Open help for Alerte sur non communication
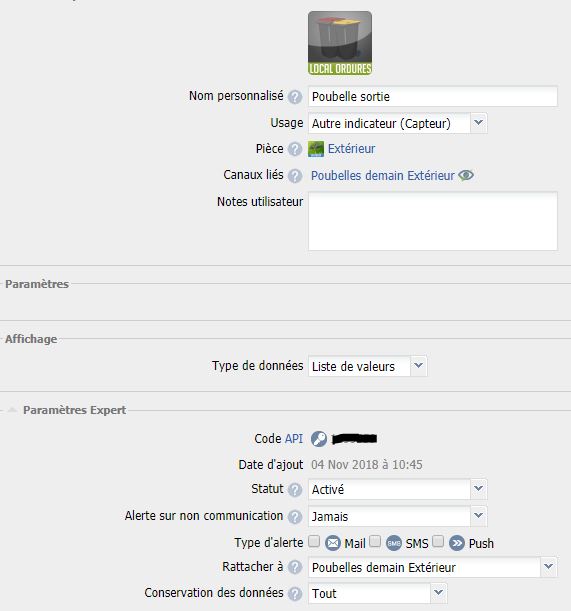The width and height of the screenshot is (571, 611). tap(295, 517)
